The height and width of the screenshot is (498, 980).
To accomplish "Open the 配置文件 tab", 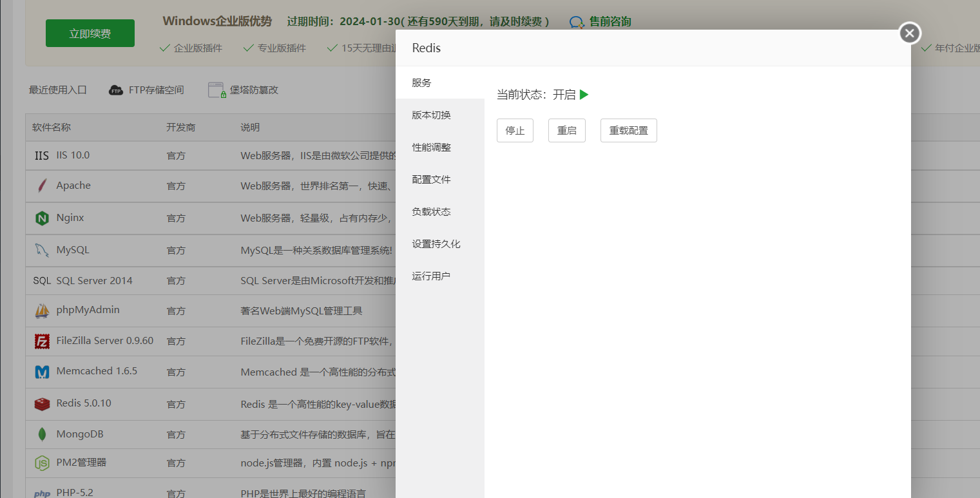I will point(440,180).
